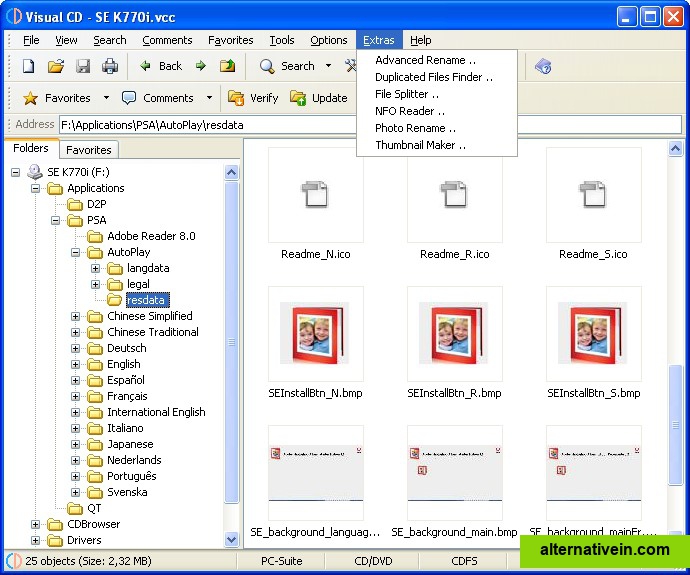
Task: Open the File menu
Action: pyautogui.click(x=31, y=40)
